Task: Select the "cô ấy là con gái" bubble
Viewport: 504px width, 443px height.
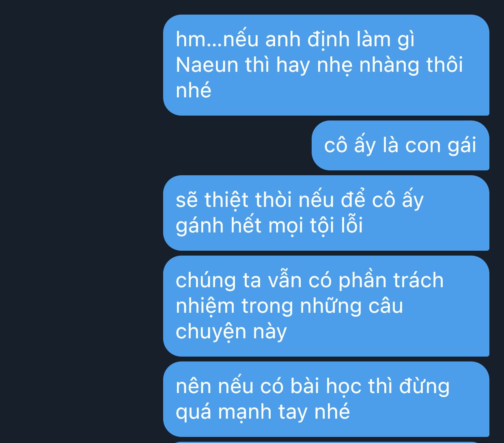Action: point(401,145)
